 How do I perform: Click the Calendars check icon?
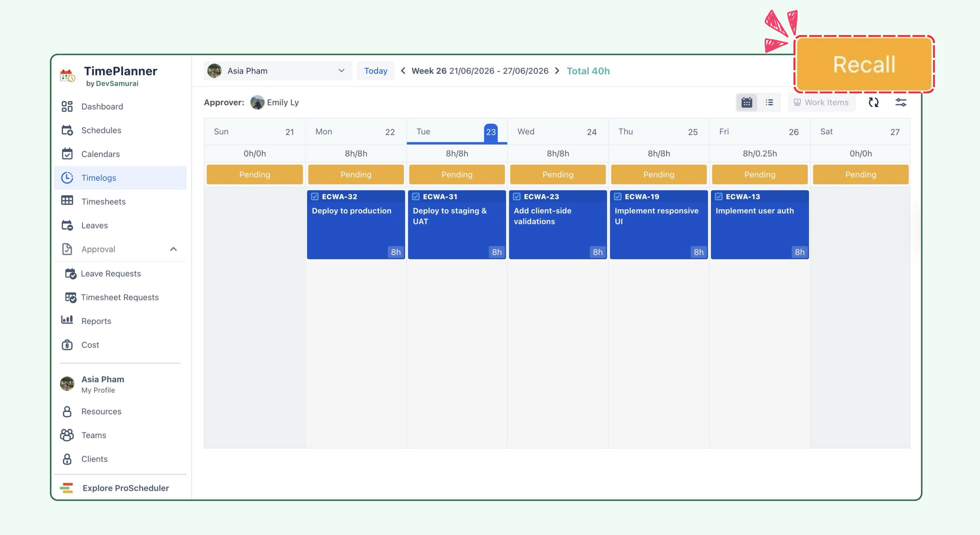click(67, 154)
